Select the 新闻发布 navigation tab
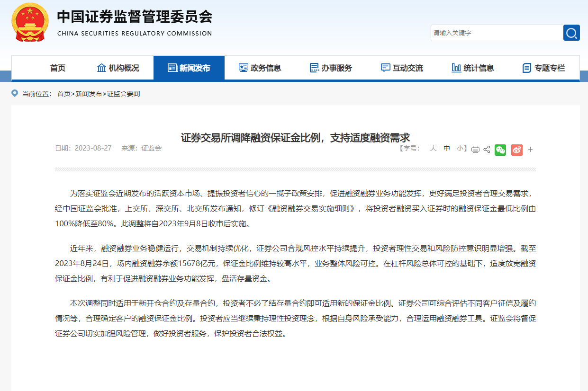Image resolution: width=588 pixels, height=391 pixels. coord(189,68)
